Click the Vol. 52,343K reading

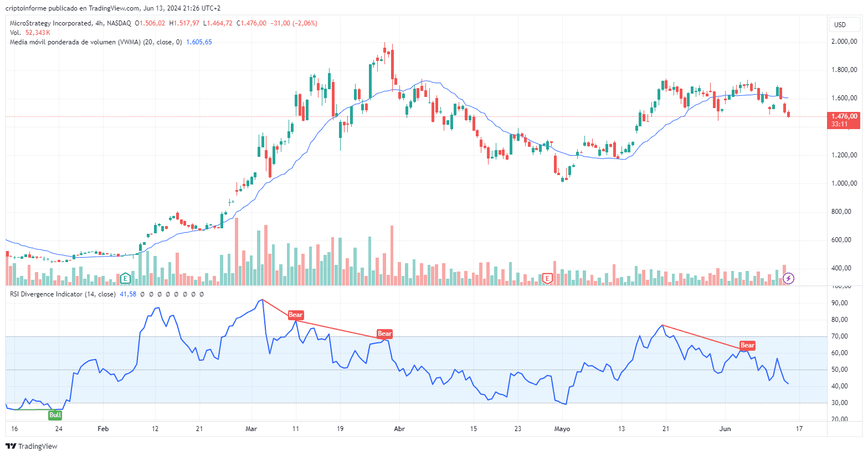click(x=30, y=33)
